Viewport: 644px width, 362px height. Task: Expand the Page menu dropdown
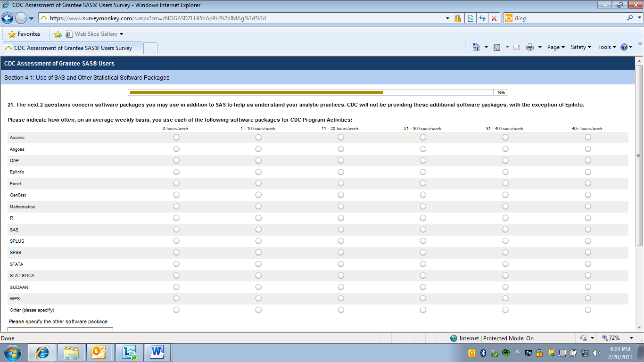(x=556, y=47)
